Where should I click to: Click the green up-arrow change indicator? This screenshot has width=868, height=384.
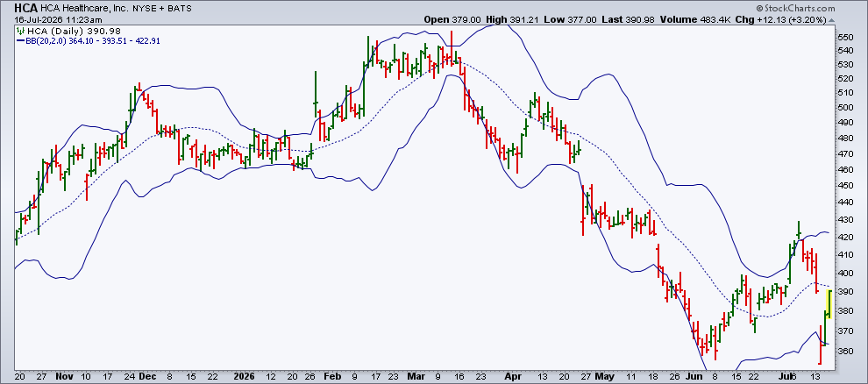pyautogui.click(x=830, y=19)
